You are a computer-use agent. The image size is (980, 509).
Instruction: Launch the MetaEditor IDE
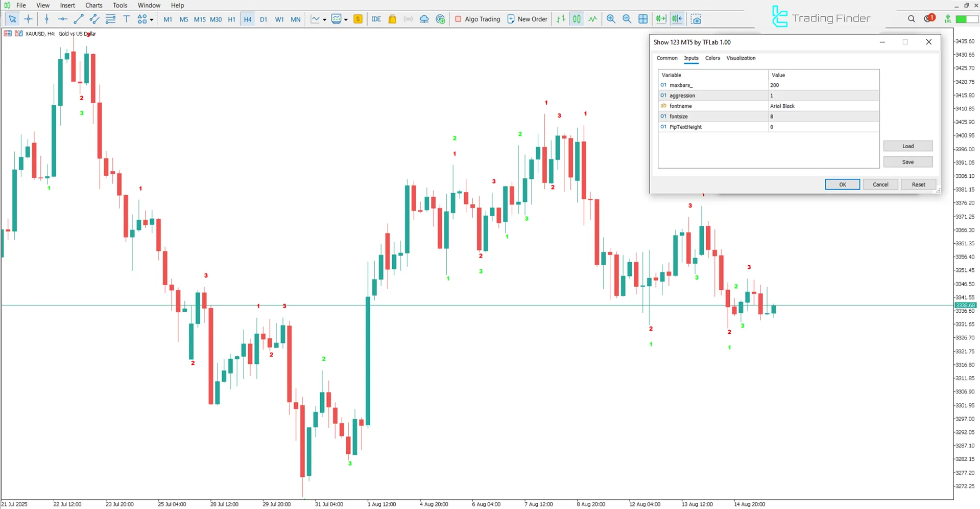tap(376, 19)
